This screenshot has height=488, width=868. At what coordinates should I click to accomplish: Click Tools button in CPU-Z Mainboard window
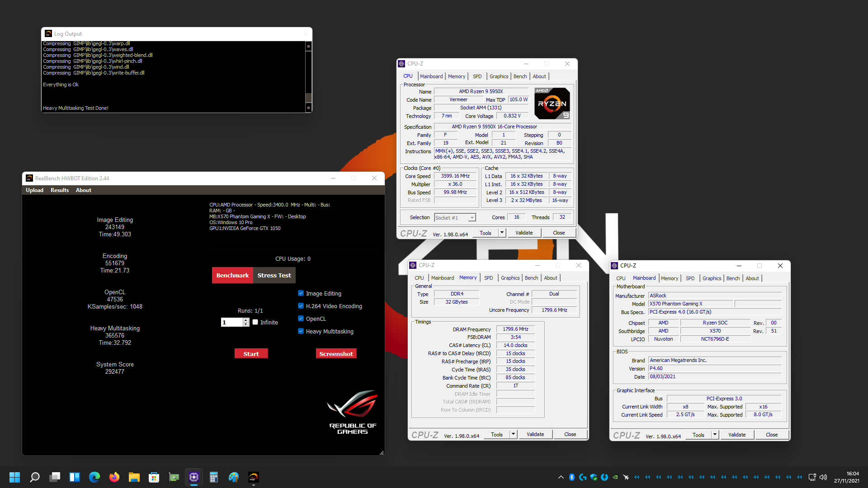click(698, 435)
